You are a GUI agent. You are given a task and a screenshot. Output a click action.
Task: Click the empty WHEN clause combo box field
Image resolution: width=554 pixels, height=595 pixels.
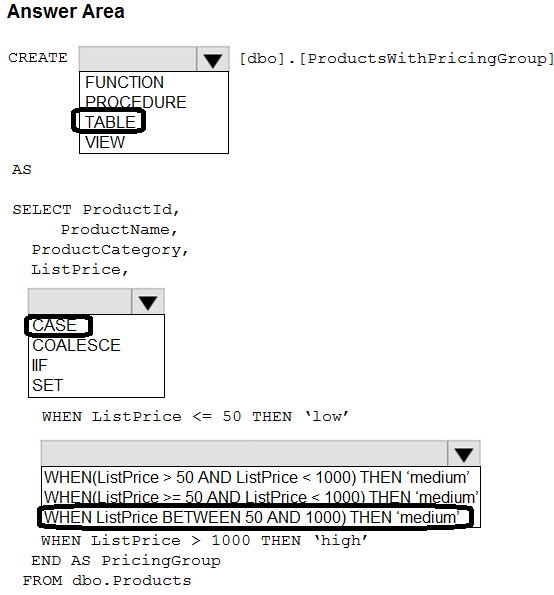pyautogui.click(x=244, y=453)
